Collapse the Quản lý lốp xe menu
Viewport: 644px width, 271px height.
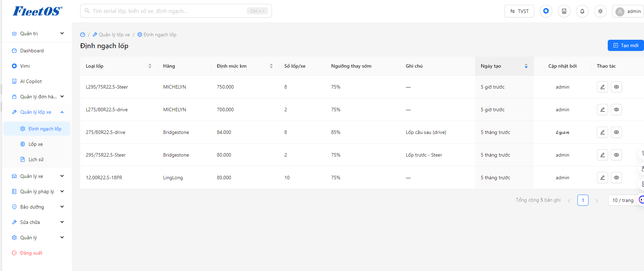pos(38,112)
